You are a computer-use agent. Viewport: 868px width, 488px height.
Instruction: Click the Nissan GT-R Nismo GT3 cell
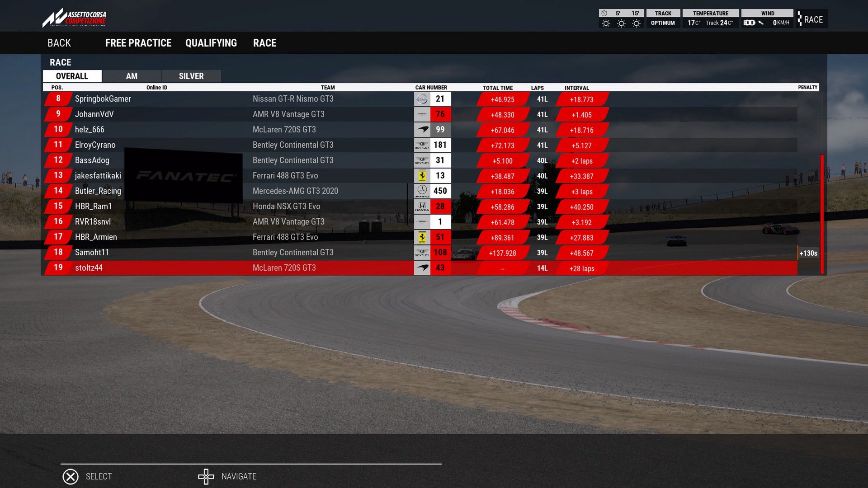coord(293,99)
